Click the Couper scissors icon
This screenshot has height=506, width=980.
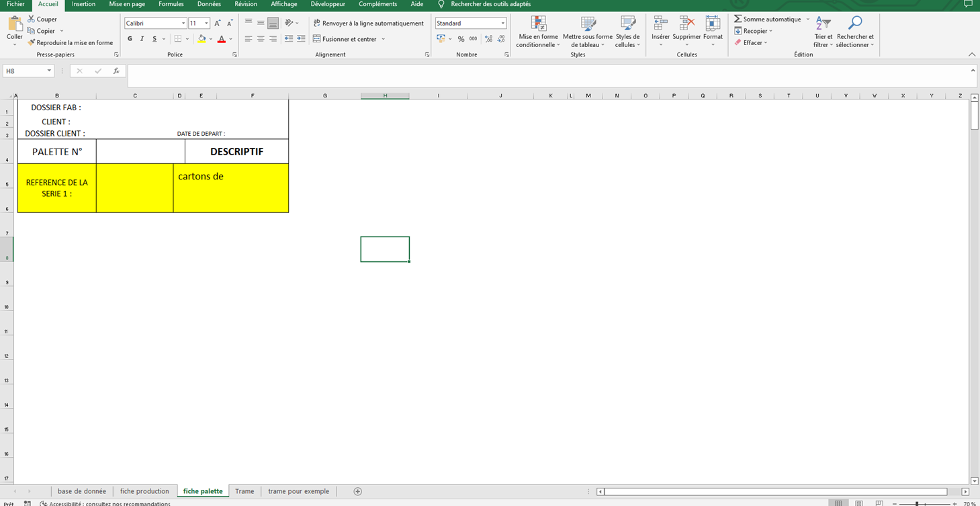(32, 19)
